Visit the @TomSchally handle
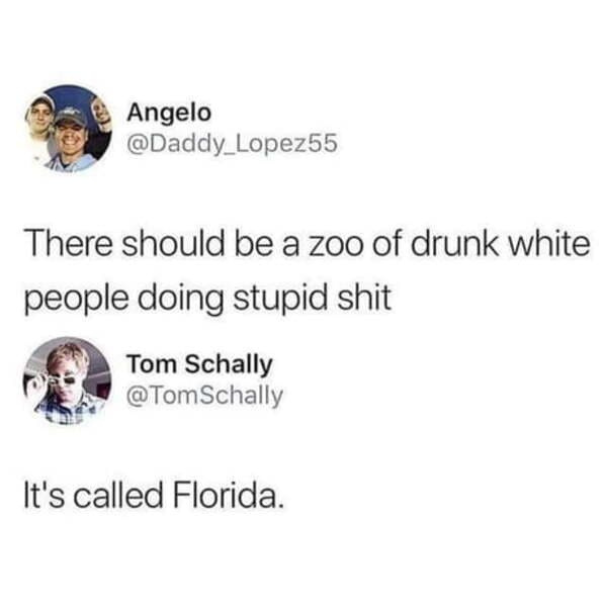The height and width of the screenshot is (600, 600). pyautogui.click(x=205, y=396)
